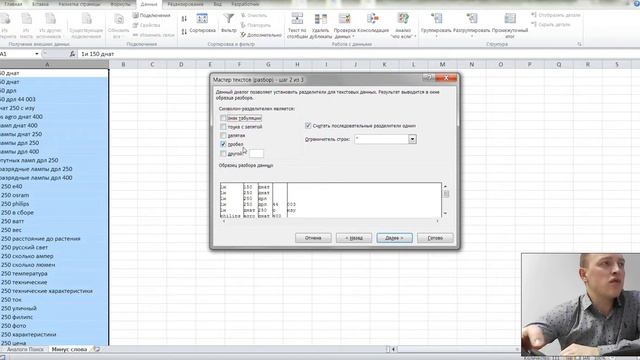Click the Show Detail (Отобразить детали) icon
This screenshot has width=640, height=360.
pyautogui.click(x=534, y=15)
